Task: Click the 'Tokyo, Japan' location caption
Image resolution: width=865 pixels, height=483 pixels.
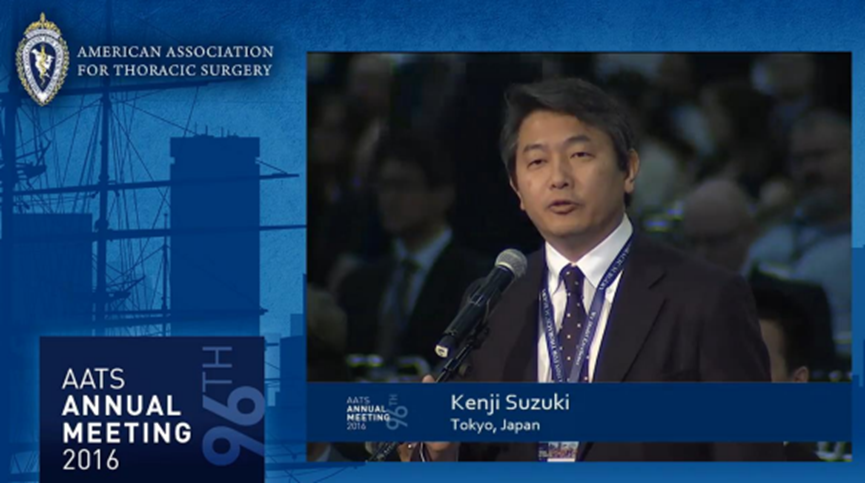Action: (x=495, y=425)
